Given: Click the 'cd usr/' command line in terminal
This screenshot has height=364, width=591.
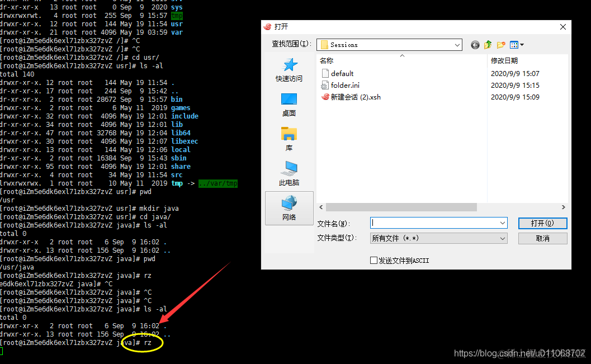Looking at the screenshot, I should point(79,57).
